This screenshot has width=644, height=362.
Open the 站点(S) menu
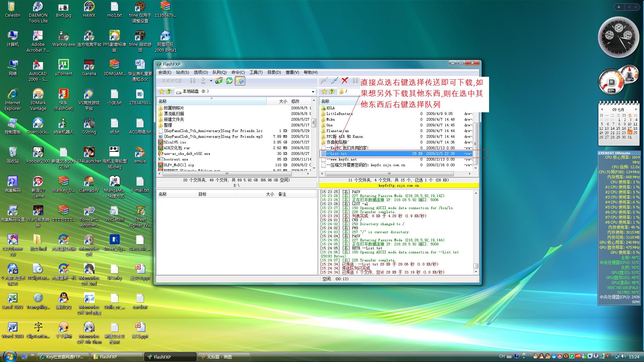point(182,72)
